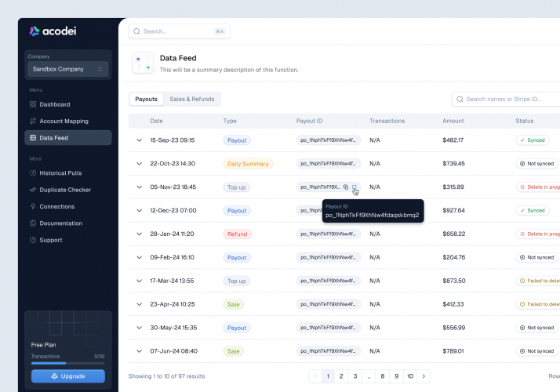Click the Connections bolt icon

coord(33,207)
